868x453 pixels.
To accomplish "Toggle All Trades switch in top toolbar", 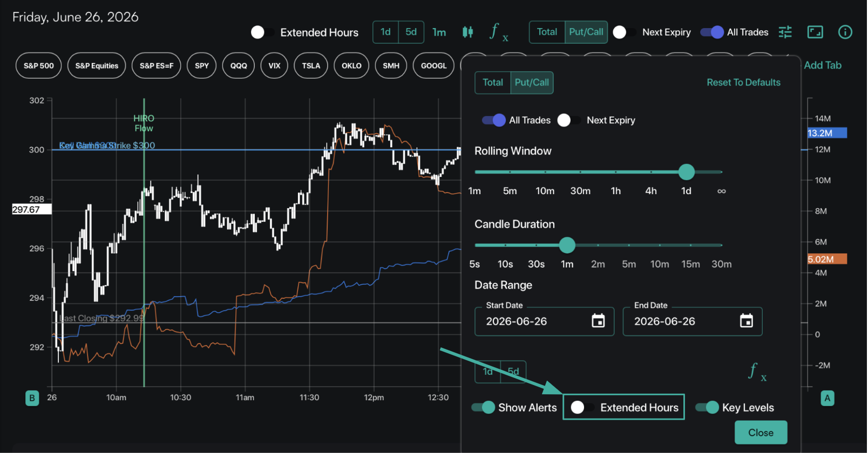I will point(712,32).
